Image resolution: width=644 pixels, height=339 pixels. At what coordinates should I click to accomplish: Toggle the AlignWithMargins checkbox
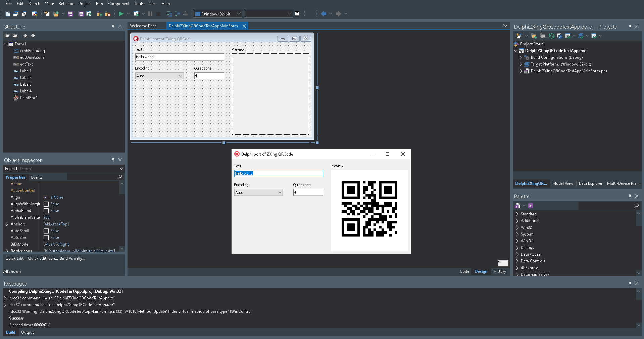pos(46,204)
